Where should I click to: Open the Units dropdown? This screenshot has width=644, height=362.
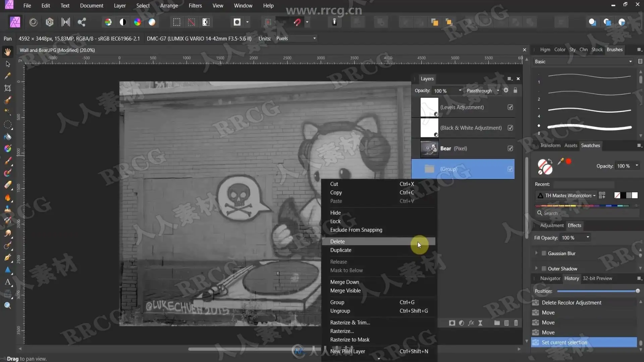[x=296, y=39]
